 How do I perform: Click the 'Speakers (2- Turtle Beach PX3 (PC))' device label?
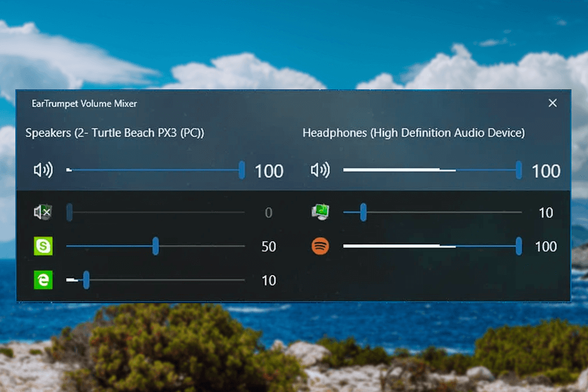115,133
